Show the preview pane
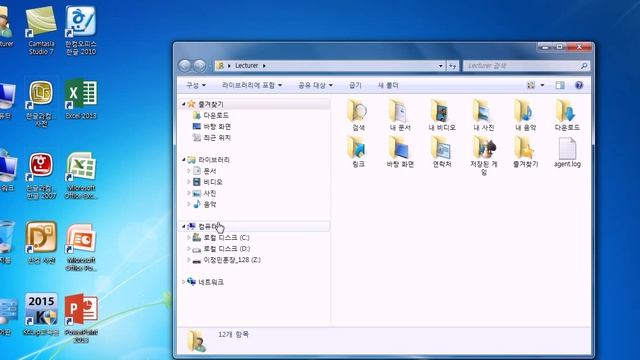The width and height of the screenshot is (640, 360). pos(560,85)
